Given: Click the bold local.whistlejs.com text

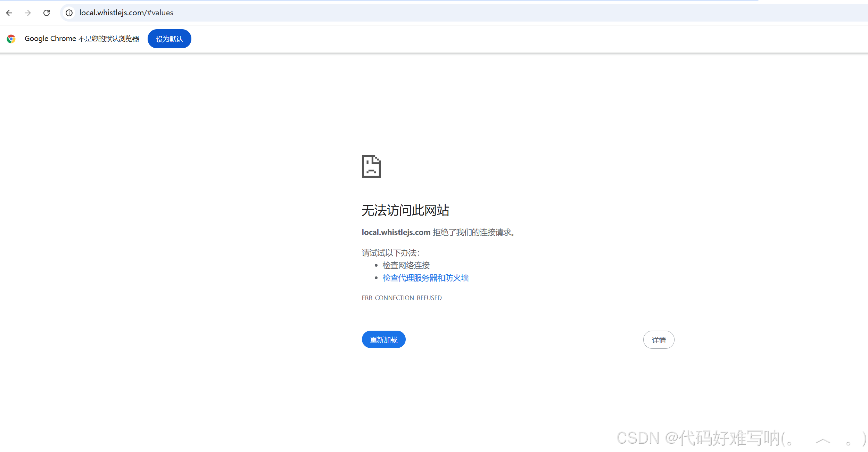Looking at the screenshot, I should tap(396, 232).
